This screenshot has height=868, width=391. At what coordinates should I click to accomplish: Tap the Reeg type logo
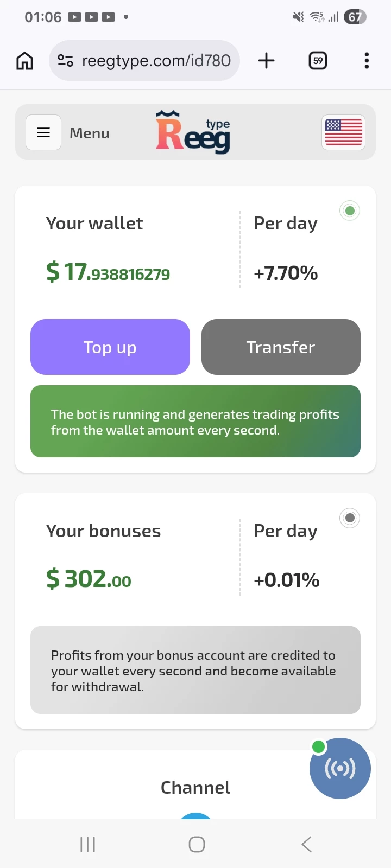tap(193, 132)
